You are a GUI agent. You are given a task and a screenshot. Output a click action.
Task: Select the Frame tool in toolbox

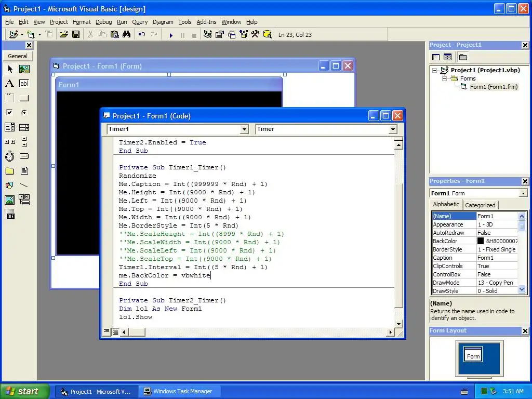click(10, 98)
